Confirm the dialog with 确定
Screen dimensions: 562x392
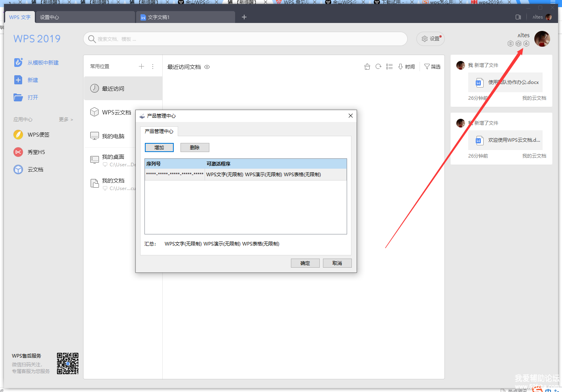pos(305,263)
